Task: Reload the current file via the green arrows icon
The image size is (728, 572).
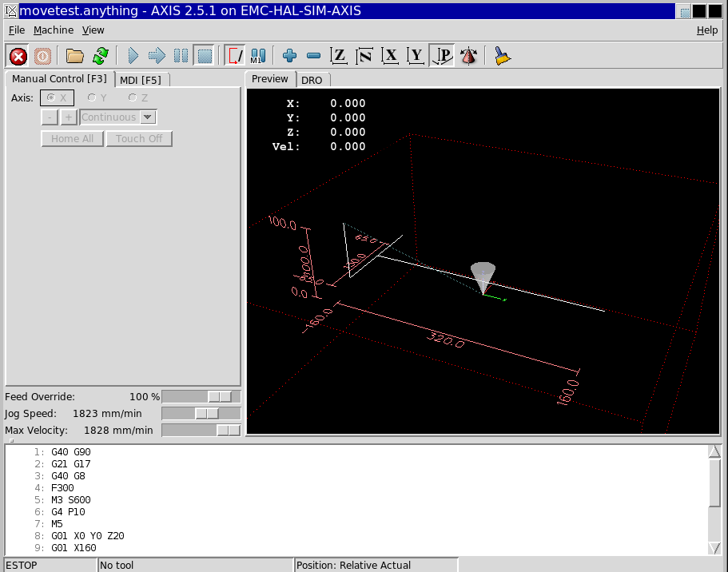Action: pyautogui.click(x=100, y=56)
